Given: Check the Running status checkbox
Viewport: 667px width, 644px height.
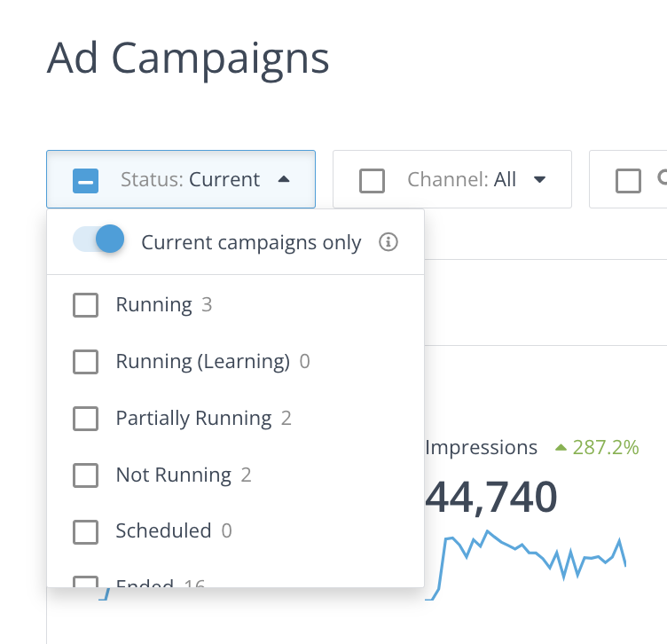Looking at the screenshot, I should [85, 305].
